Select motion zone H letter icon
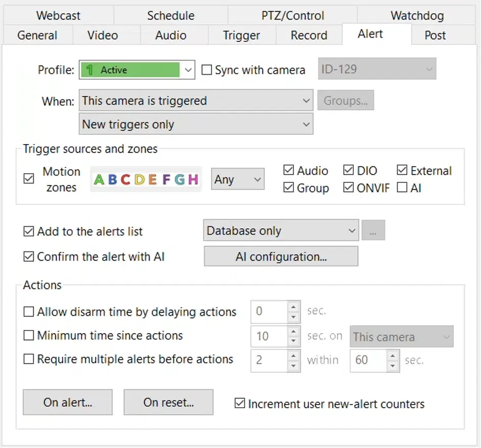The image size is (481, 448). 193,180
